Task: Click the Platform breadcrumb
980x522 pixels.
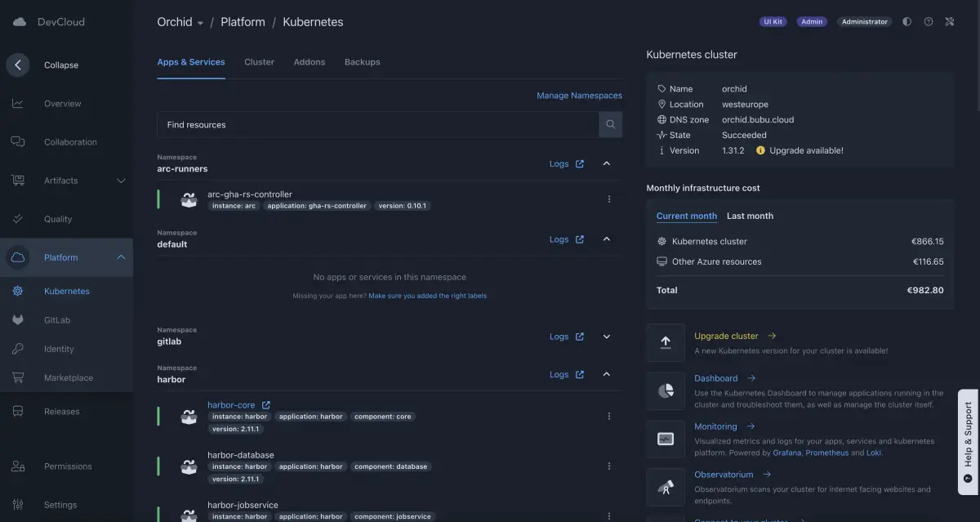Action: [243, 22]
